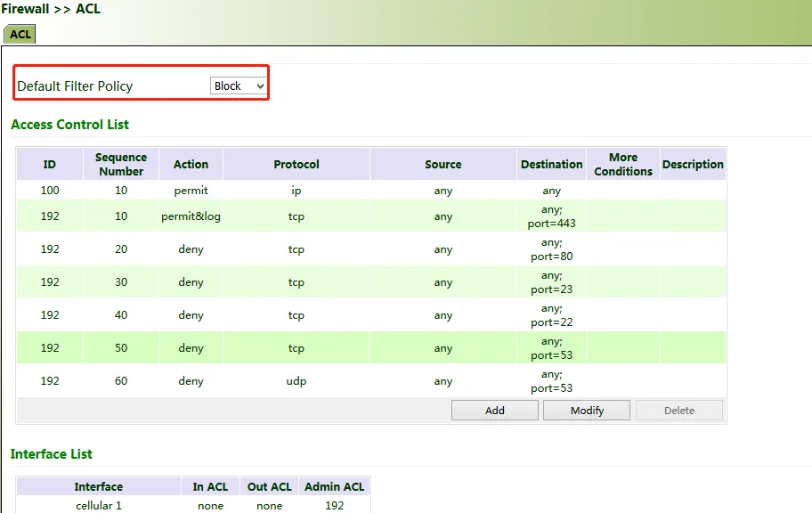Click sequence number 60 cell
This screenshot has height=513, width=812.
point(121,381)
